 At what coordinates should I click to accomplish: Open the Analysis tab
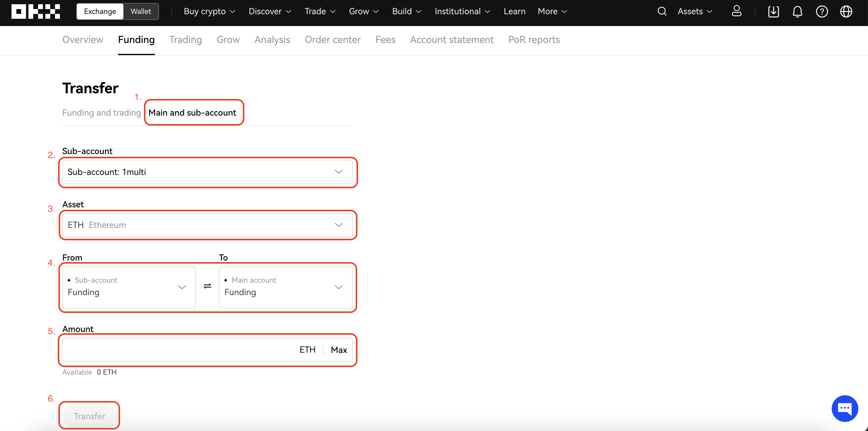coord(272,40)
